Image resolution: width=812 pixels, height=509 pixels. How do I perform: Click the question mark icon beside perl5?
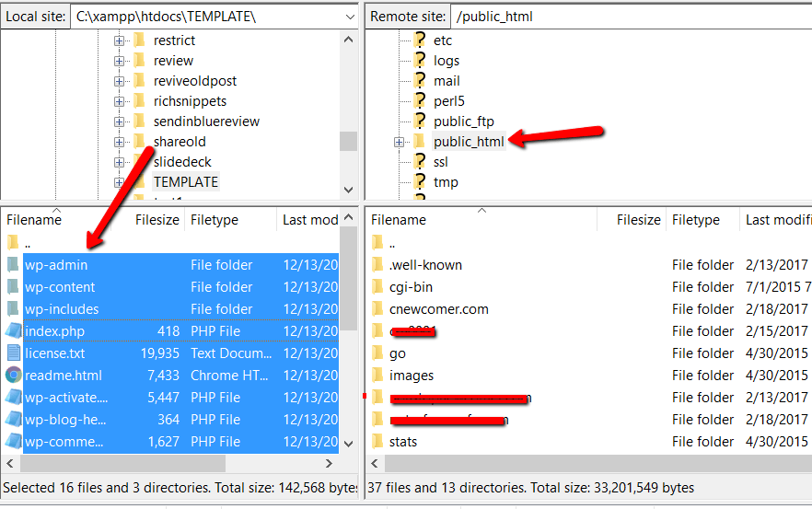(420, 101)
